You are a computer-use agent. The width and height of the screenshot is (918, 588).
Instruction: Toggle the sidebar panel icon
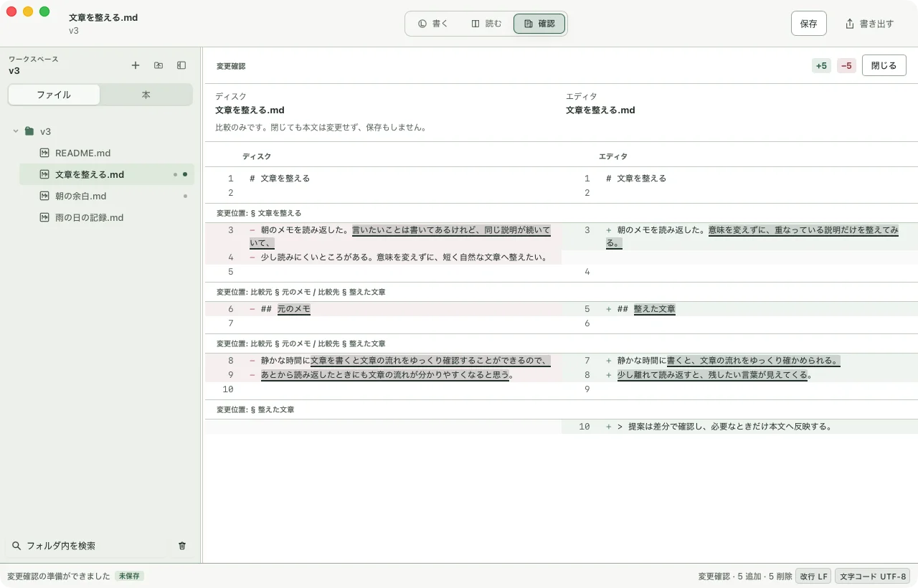pos(181,65)
